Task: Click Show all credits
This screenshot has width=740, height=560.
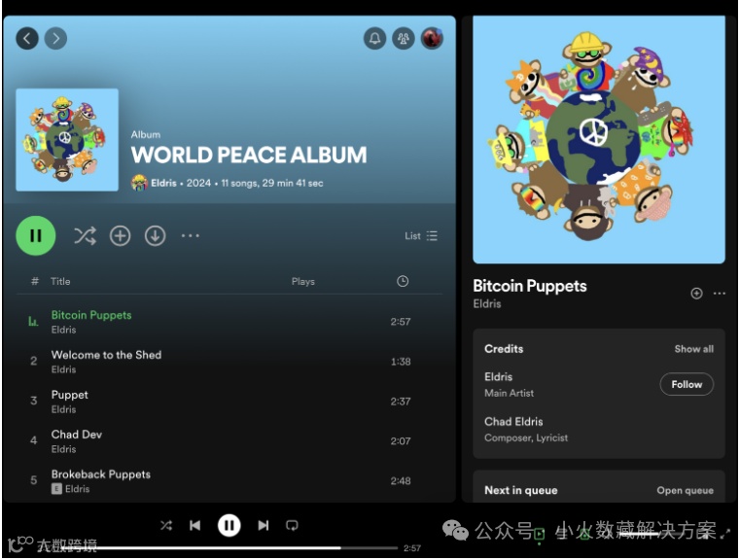Action: point(693,349)
